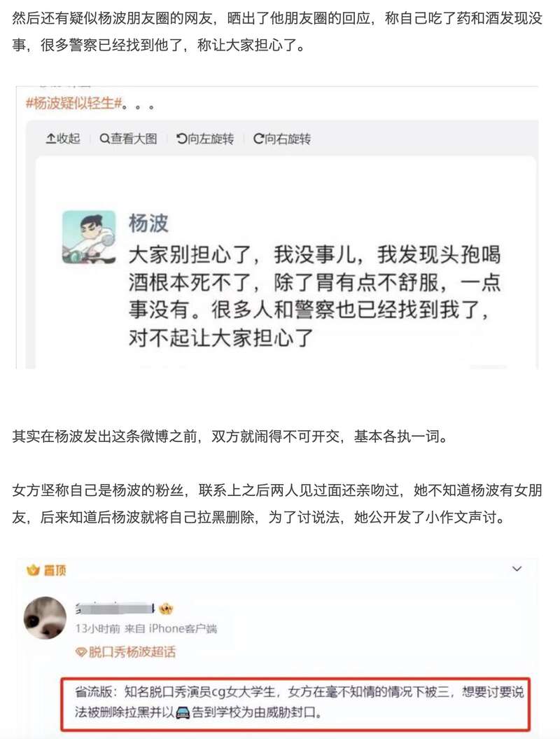Image resolution: width=560 pixels, height=739 pixels.
Task: Click the 杨波 name in the screenshot
Action: [148, 223]
